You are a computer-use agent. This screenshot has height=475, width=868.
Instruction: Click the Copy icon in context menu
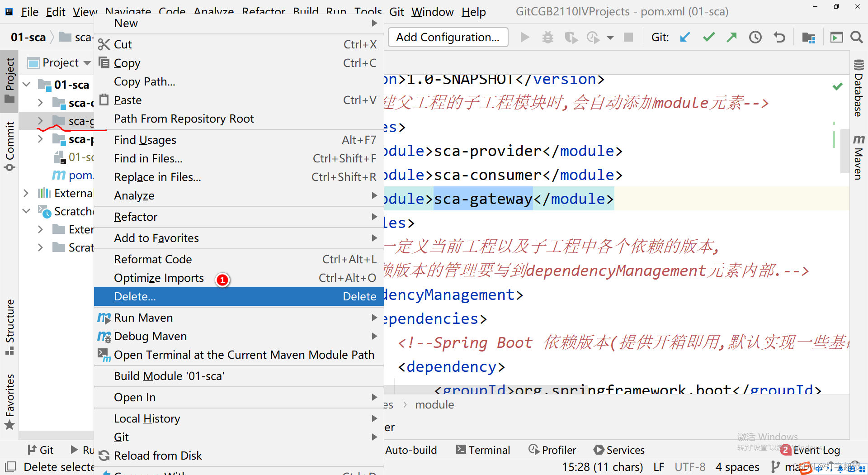click(104, 62)
